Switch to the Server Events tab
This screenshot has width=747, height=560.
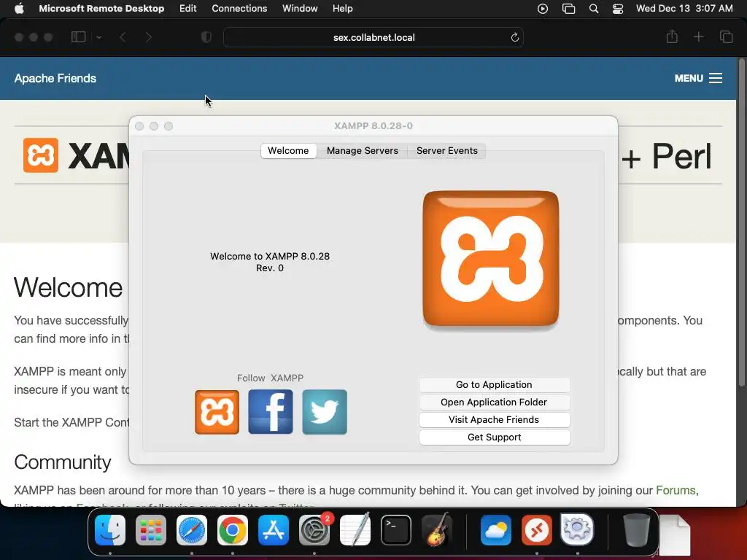447,150
